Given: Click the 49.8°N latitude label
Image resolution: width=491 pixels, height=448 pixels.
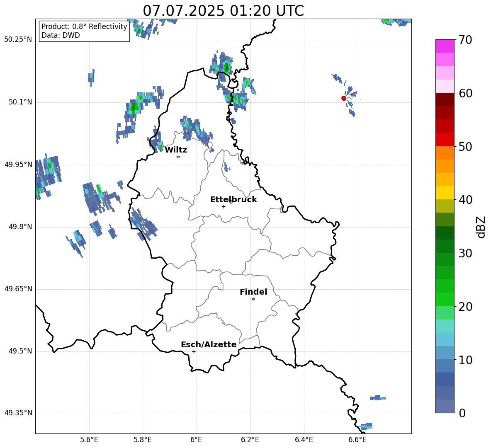Looking at the screenshot, I should 20,227.
